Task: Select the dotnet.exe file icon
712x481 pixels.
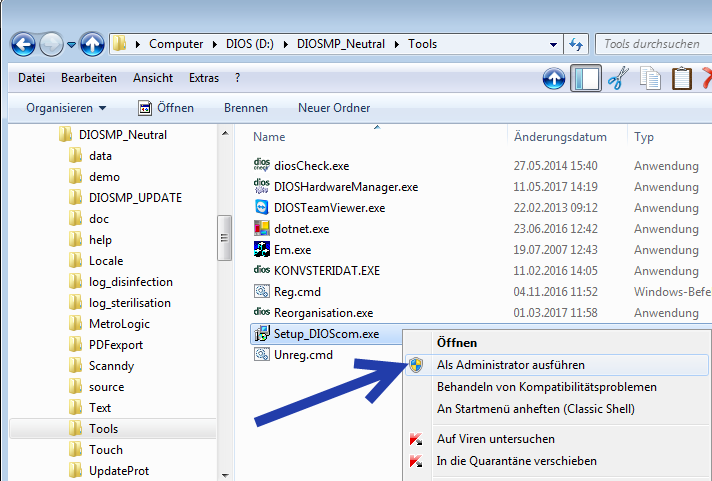Action: pos(262,228)
